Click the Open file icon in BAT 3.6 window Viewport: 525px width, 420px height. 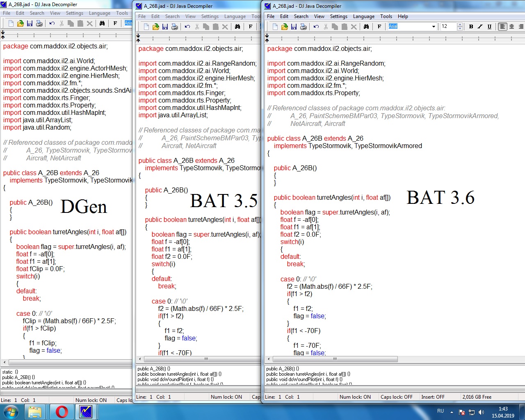tap(284, 27)
